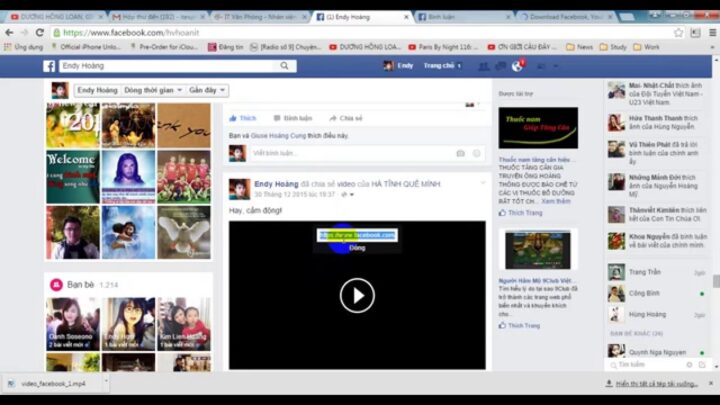This screenshot has height=405, width=720.
Task: Open privacy shortcuts lock icon
Action: 541,67
